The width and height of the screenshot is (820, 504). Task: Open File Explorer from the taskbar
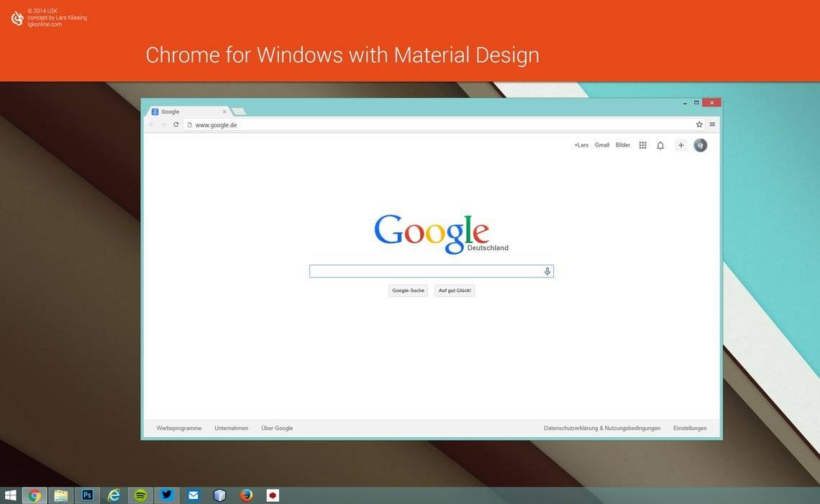click(x=61, y=495)
